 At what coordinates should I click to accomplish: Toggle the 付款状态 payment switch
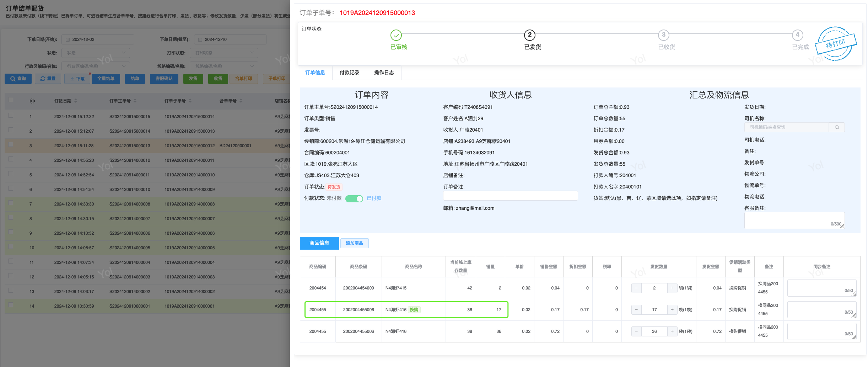coord(354,198)
